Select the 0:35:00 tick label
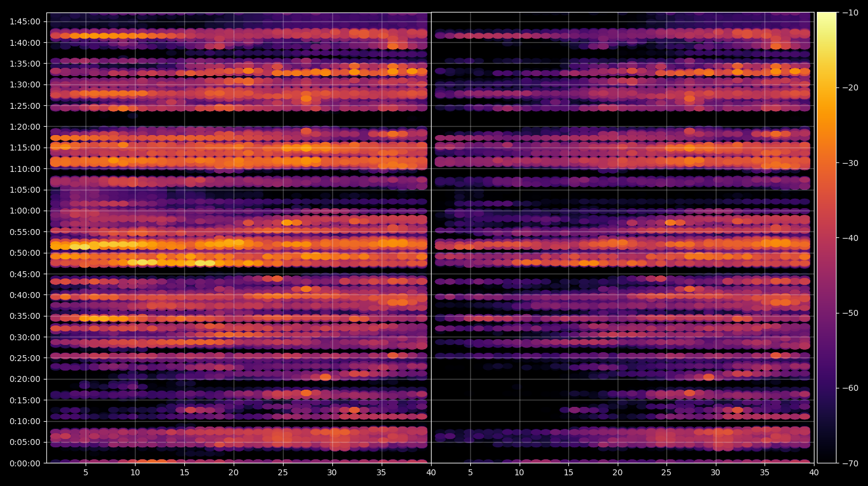This screenshot has height=486, width=868. coord(25,316)
